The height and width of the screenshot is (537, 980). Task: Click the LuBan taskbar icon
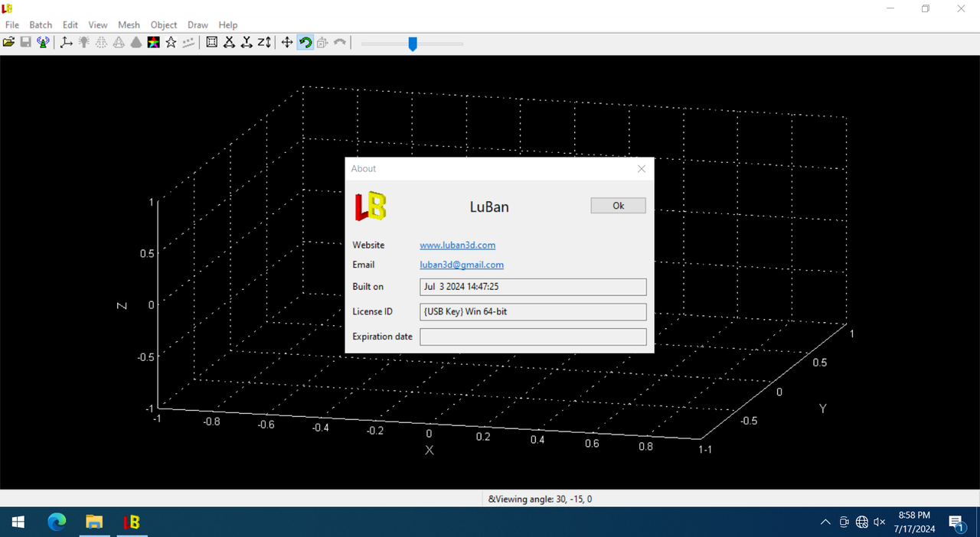click(x=132, y=522)
